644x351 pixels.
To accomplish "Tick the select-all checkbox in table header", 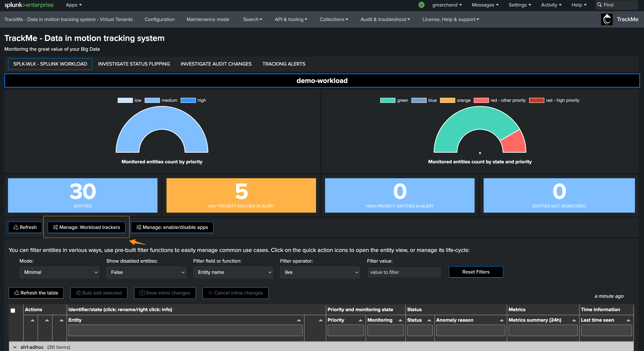I will click(x=13, y=310).
